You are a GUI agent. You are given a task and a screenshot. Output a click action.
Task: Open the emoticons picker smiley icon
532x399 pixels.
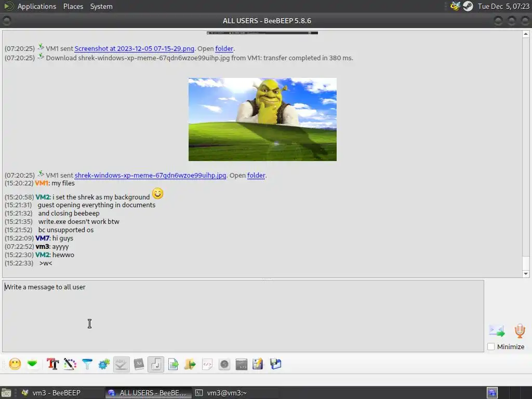tap(15, 364)
